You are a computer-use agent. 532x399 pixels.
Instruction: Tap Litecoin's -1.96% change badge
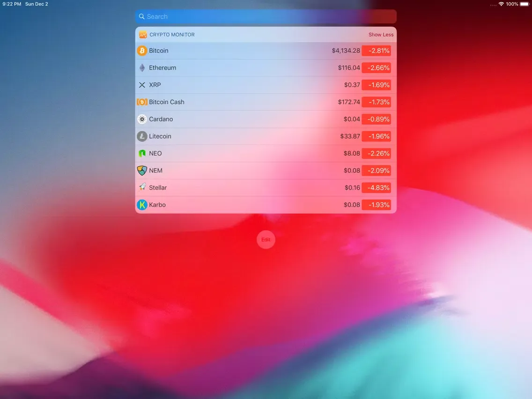pos(376,136)
